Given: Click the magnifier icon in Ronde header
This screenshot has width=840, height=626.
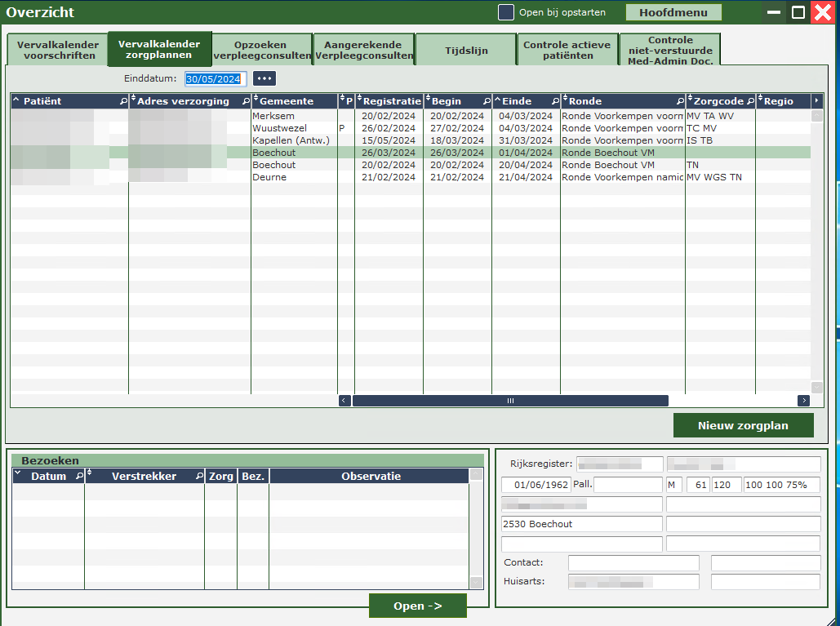Looking at the screenshot, I should pyautogui.click(x=679, y=101).
